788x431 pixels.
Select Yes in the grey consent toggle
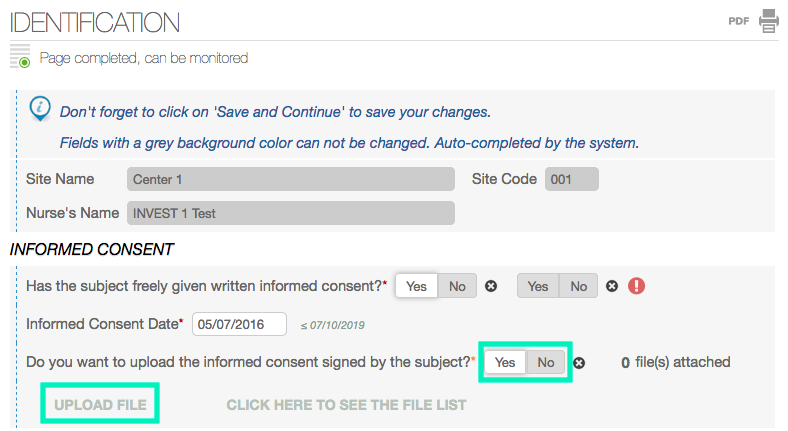pyautogui.click(x=538, y=286)
